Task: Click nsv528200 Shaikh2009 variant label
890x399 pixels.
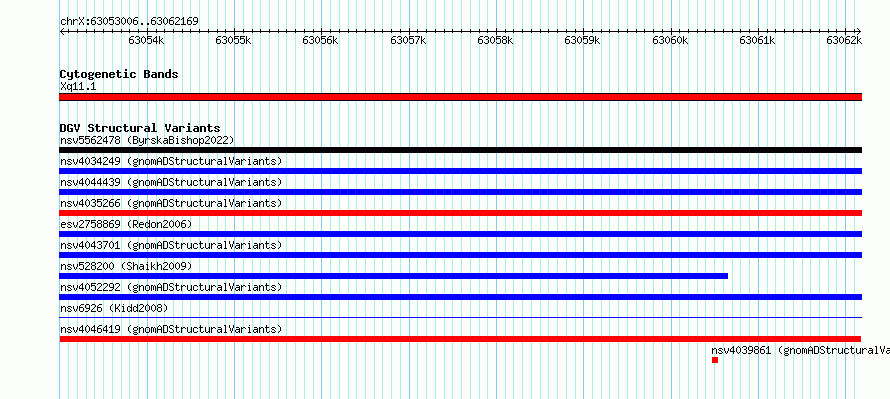Action: click(126, 266)
